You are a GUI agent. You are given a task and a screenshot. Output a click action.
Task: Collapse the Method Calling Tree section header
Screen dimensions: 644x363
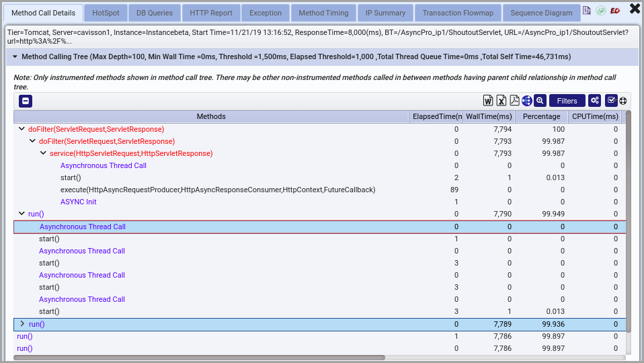15,57
